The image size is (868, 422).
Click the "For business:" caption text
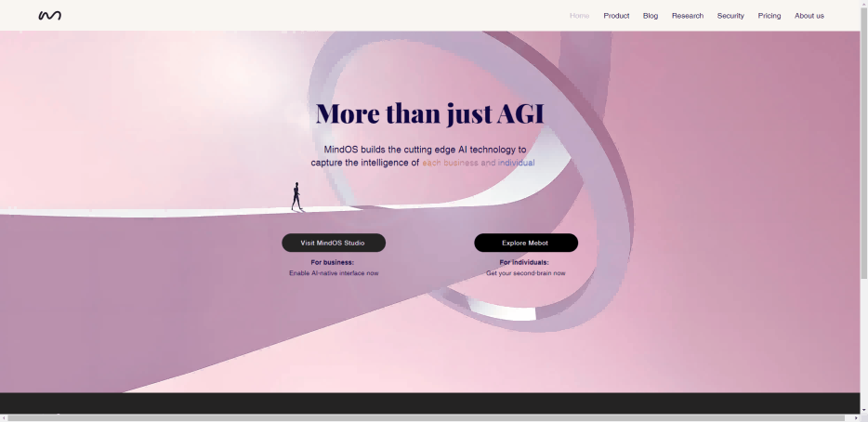(x=333, y=262)
